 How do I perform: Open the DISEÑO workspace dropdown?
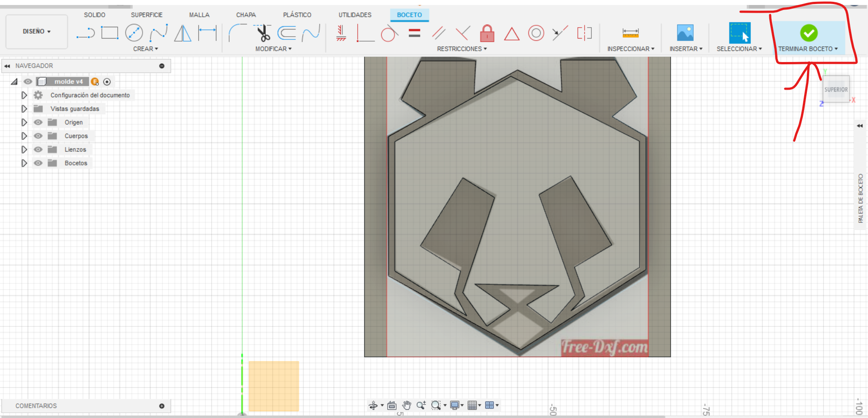pyautogui.click(x=37, y=32)
